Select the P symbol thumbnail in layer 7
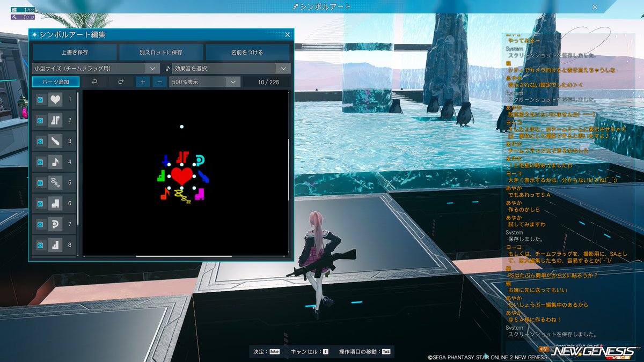644x362 pixels. (x=55, y=224)
